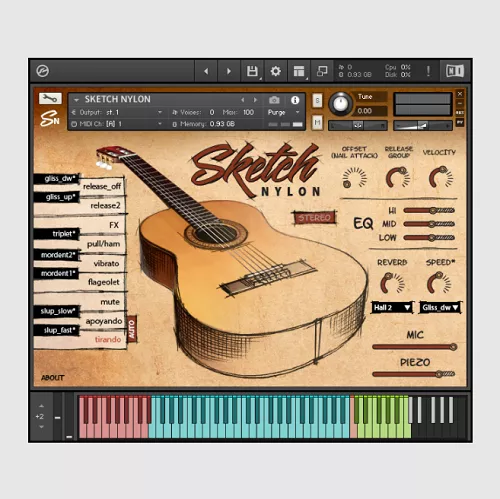The height and width of the screenshot is (499, 500).
Task: Decrease keyboard octave with down arrow
Action: coord(41,427)
